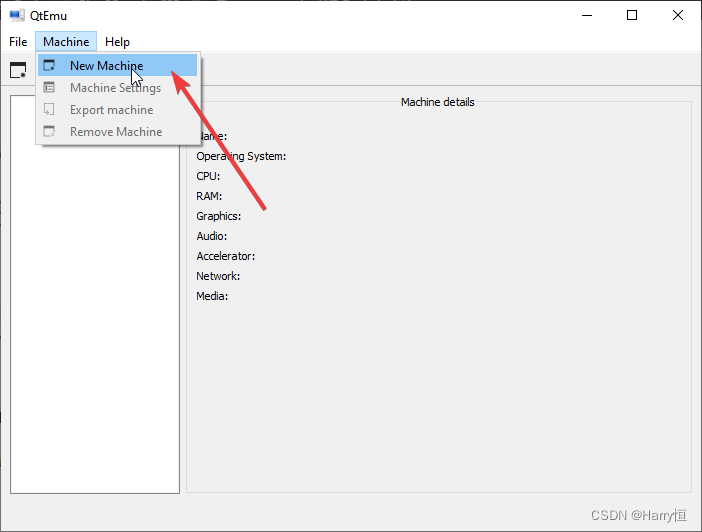Image resolution: width=702 pixels, height=532 pixels.
Task: Click the Audio: label
Action: click(x=211, y=236)
